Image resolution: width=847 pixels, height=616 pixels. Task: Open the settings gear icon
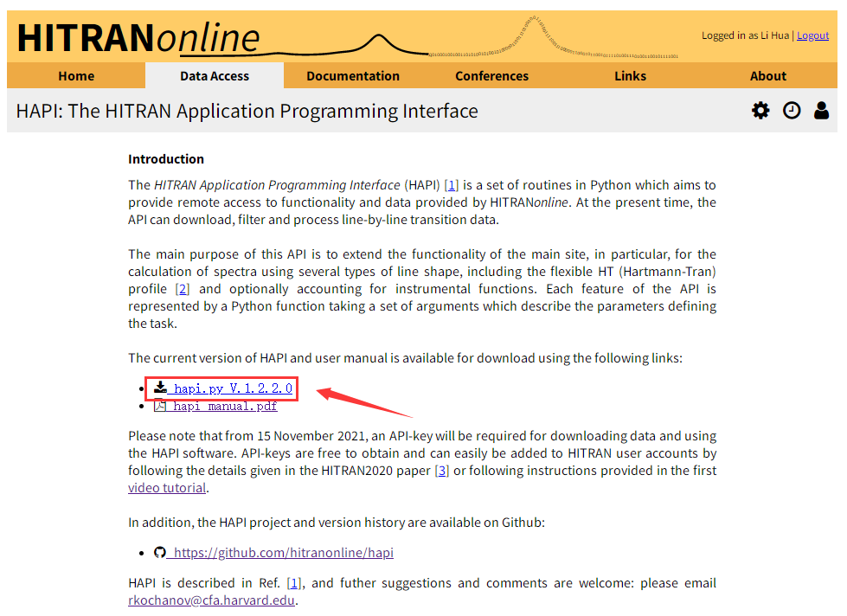coord(760,110)
